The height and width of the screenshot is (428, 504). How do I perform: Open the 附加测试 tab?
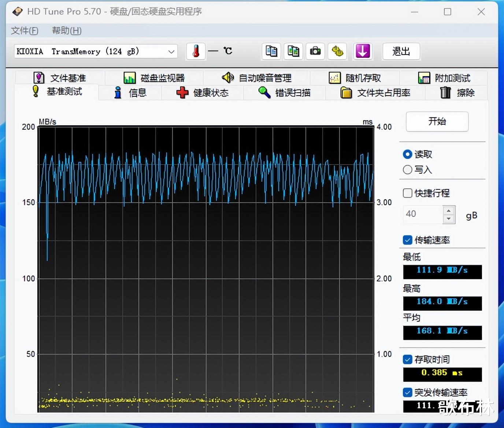[x=444, y=78]
